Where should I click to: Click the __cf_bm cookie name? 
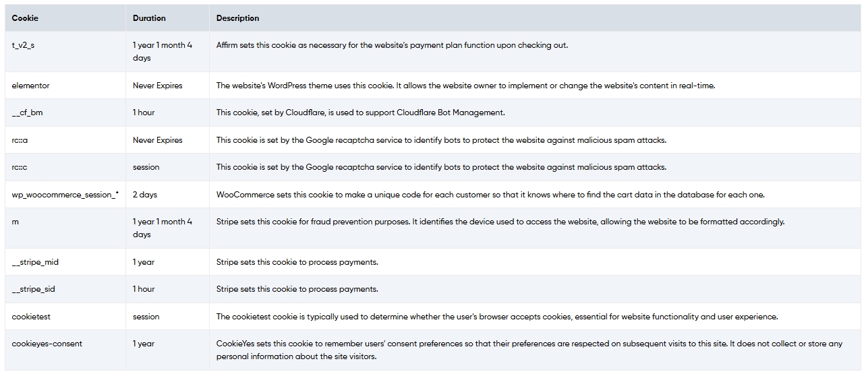27,113
